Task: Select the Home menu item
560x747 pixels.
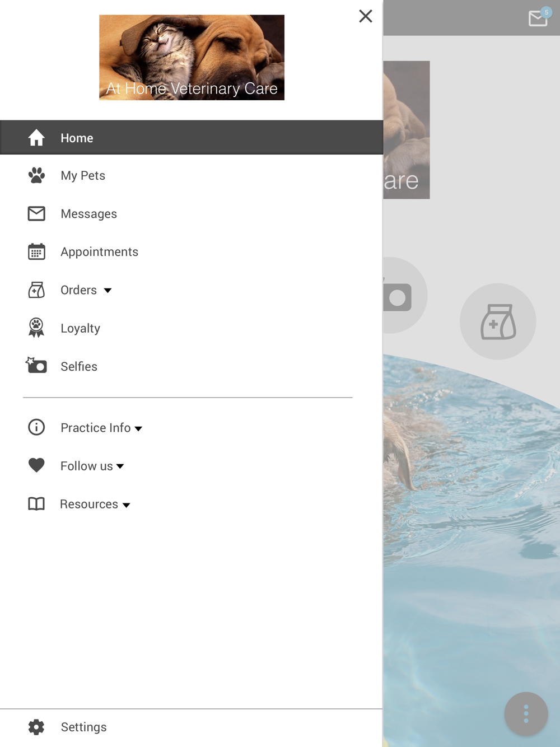Action: pyautogui.click(x=192, y=137)
